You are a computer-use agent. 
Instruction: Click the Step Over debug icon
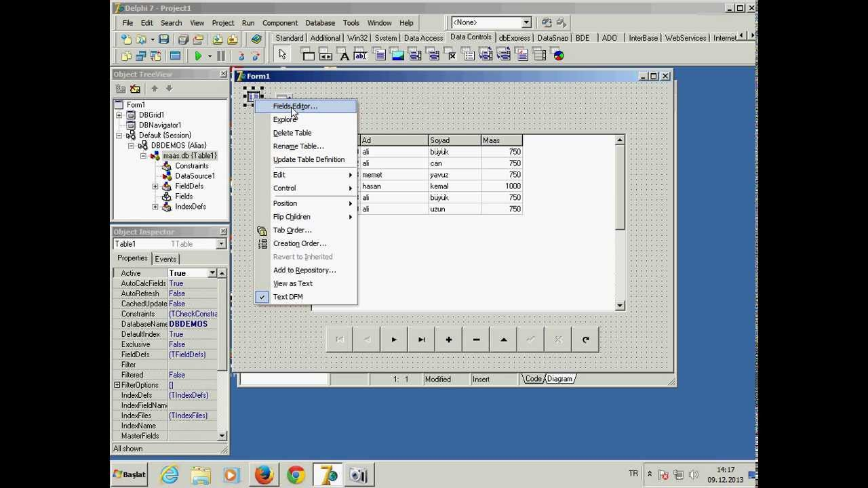256,56
